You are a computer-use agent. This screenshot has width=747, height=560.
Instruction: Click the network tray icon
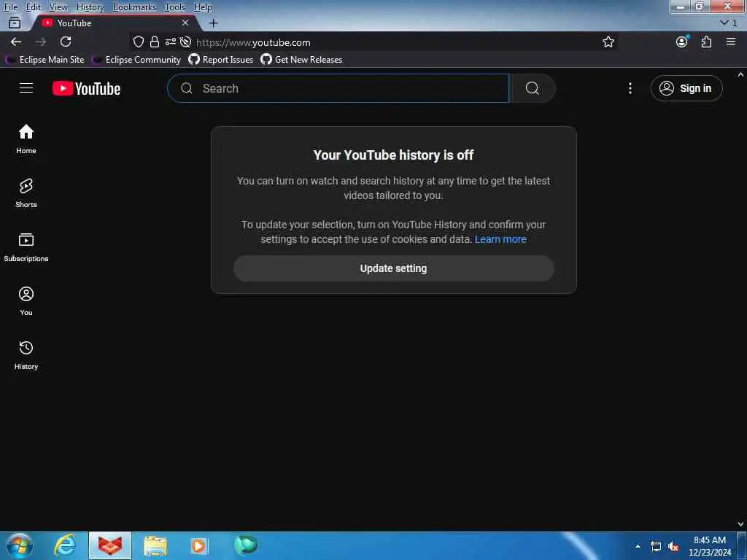[x=656, y=547]
